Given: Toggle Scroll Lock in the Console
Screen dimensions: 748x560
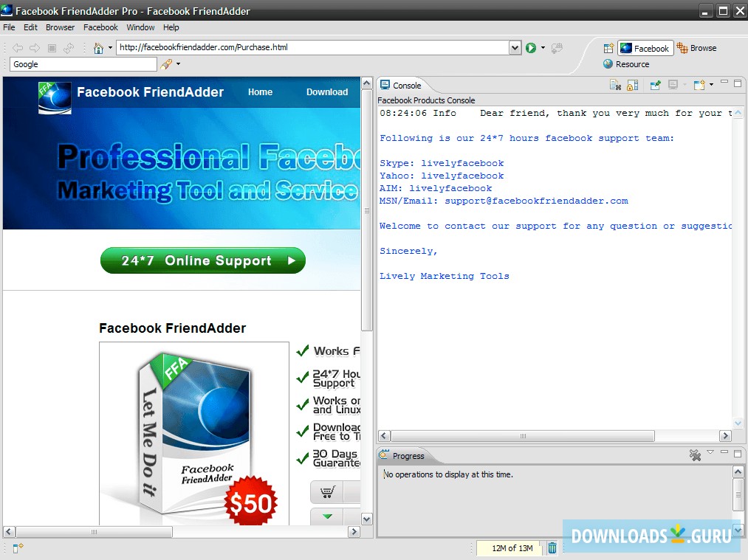Looking at the screenshot, I should 633,86.
